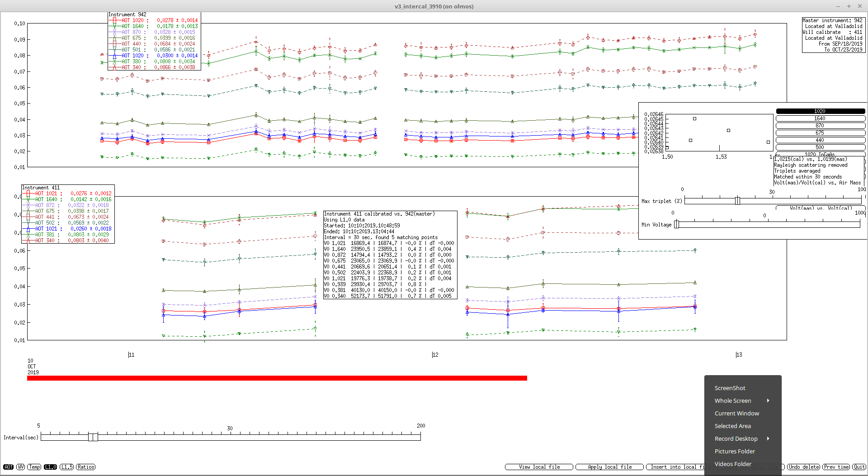Click the Master instrument: 942 info box
Screen dimensions: 868x476
coord(833,35)
